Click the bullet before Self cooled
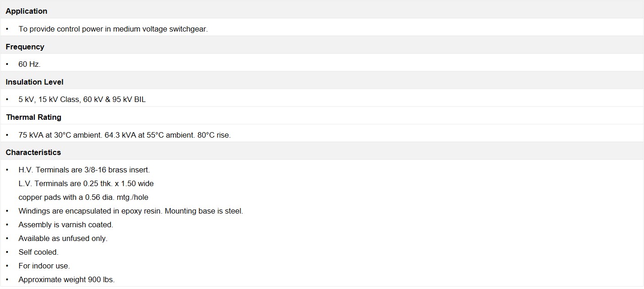 7,252
